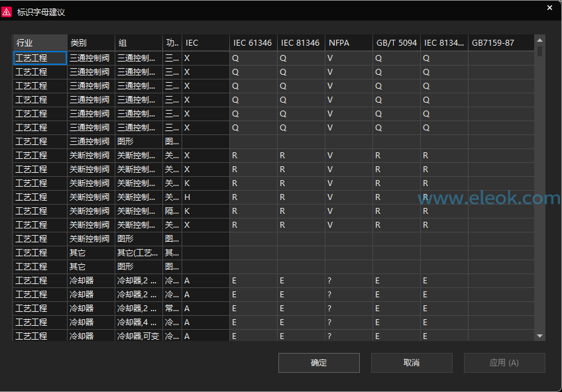562x392 pixels.
Task: Select the 冷却器,可变 group cell
Action: click(x=139, y=336)
